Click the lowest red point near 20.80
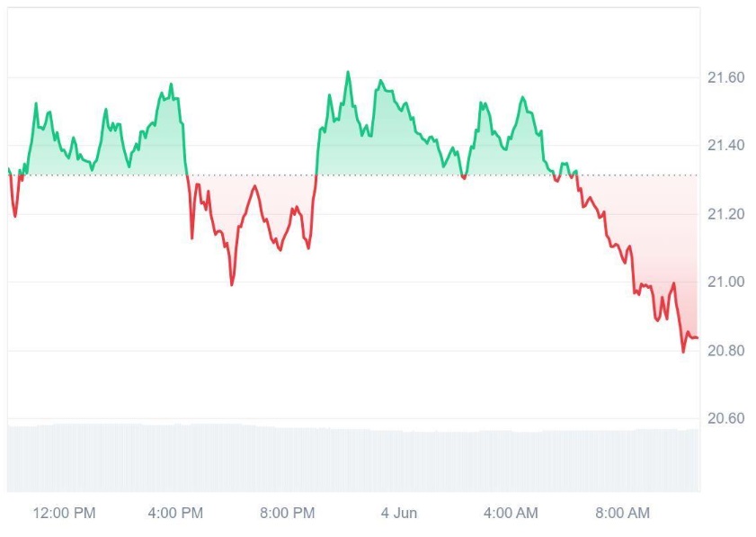The image size is (756, 537). (x=683, y=351)
